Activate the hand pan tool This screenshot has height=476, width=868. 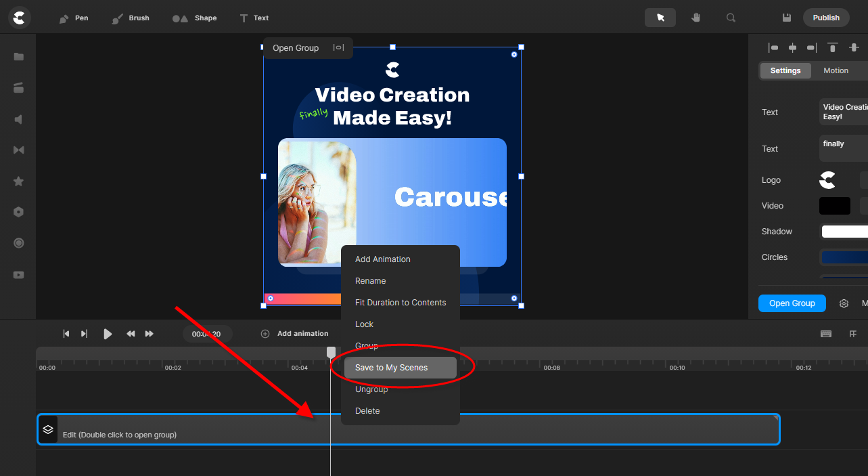pos(695,18)
